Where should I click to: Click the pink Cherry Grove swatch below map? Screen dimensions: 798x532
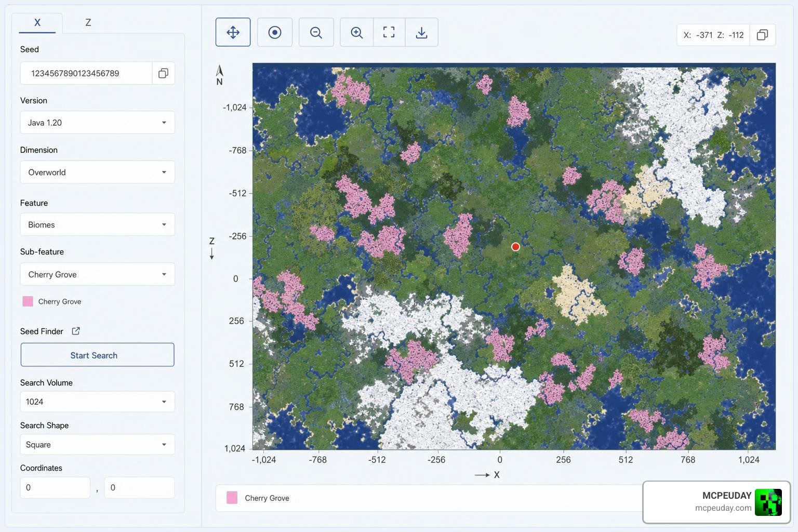click(232, 498)
